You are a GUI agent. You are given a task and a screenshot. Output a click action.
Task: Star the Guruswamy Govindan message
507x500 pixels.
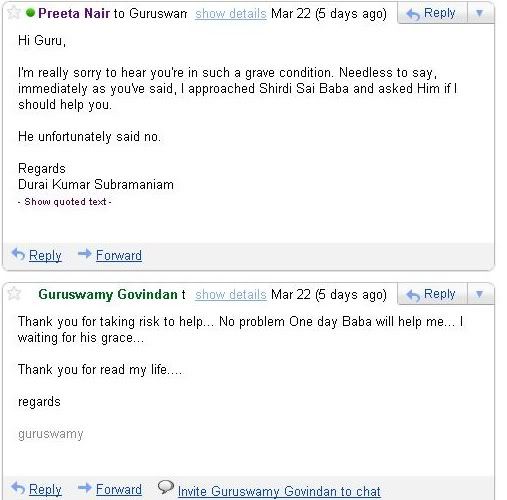[14, 294]
